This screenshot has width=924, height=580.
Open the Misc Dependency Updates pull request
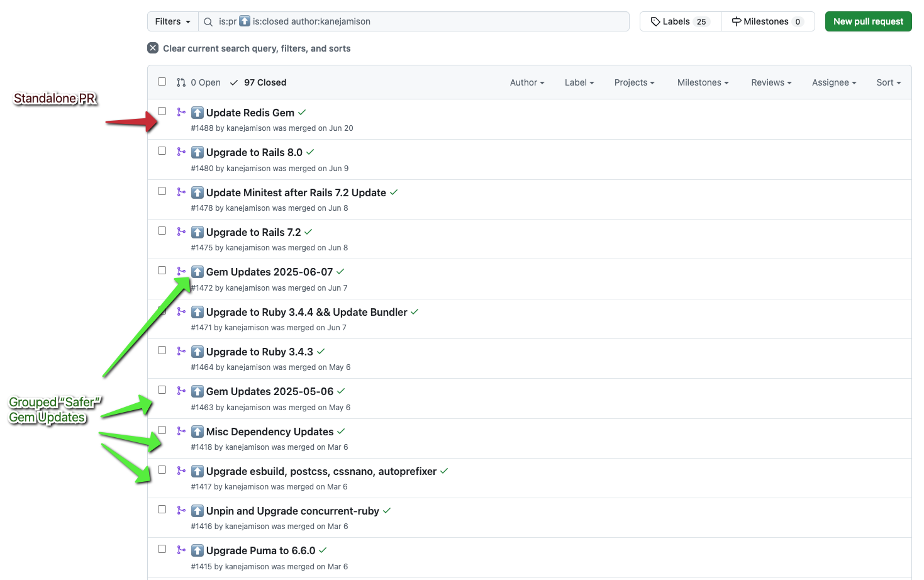[x=270, y=432]
